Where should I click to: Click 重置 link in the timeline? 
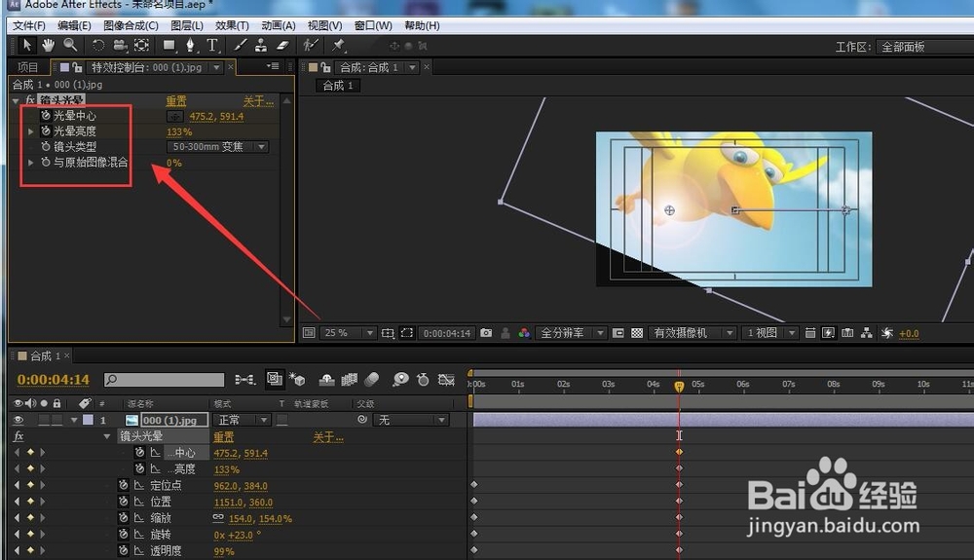tap(224, 436)
